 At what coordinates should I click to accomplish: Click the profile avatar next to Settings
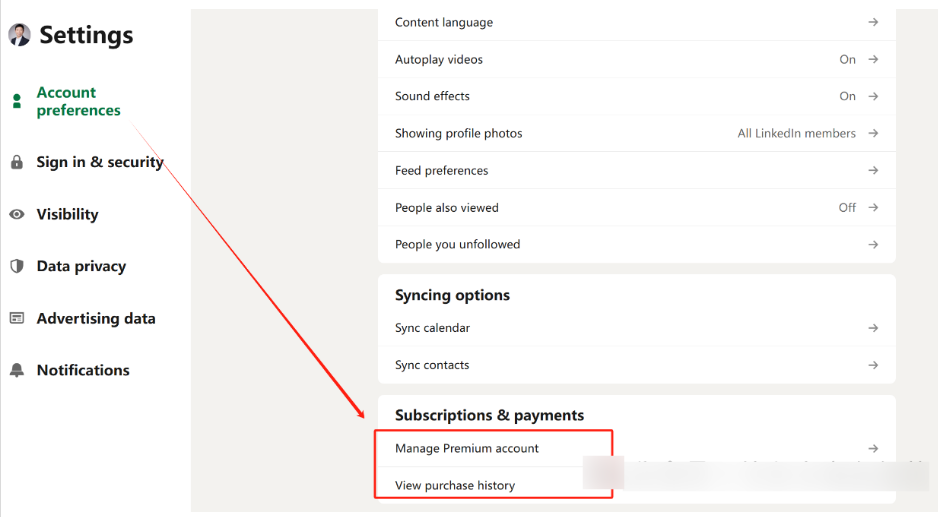(19, 35)
